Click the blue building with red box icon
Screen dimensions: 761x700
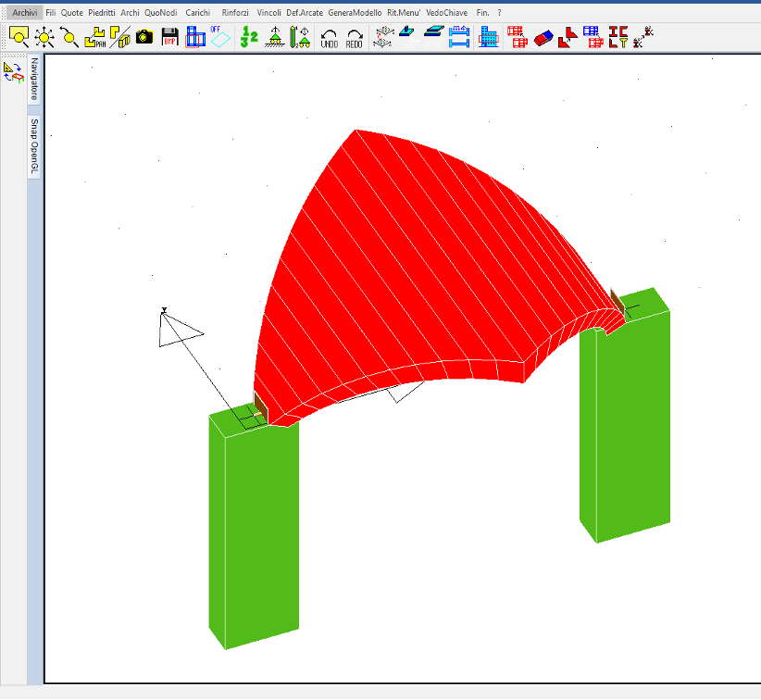489,37
